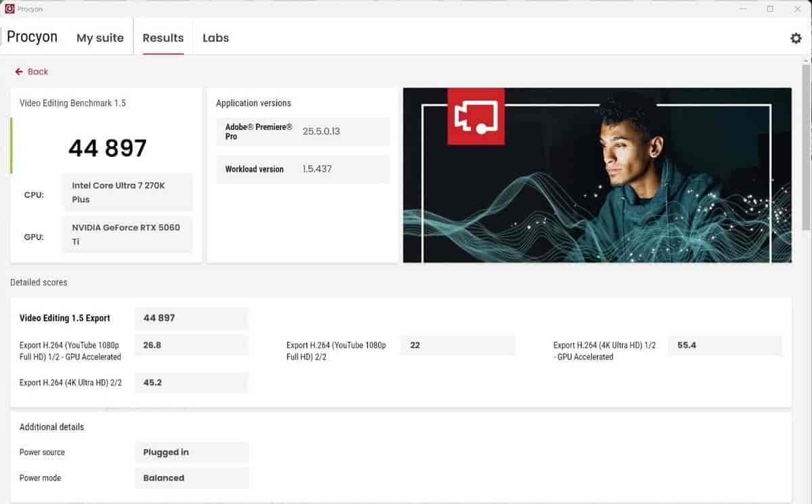Screen dimensions: 812x504
Task: Click the Workload version label
Action: point(254,169)
